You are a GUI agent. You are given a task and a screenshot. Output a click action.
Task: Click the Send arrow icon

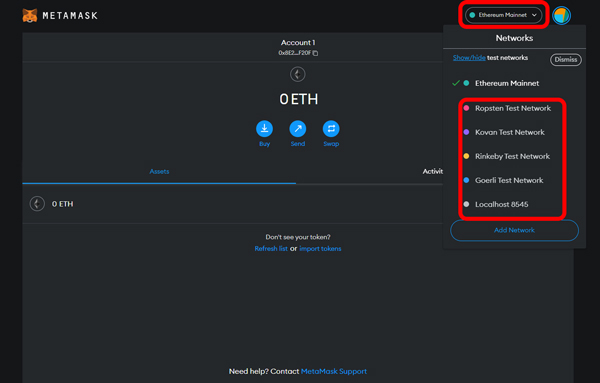(x=298, y=129)
